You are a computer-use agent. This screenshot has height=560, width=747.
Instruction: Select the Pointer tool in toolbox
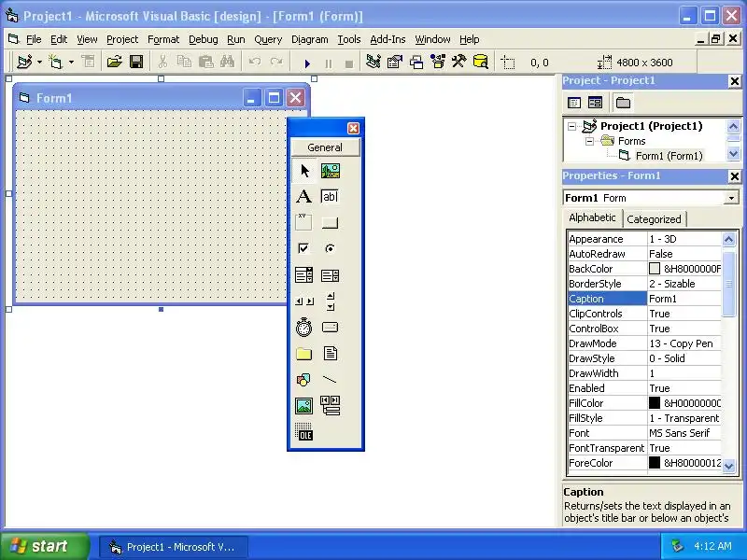coord(304,171)
